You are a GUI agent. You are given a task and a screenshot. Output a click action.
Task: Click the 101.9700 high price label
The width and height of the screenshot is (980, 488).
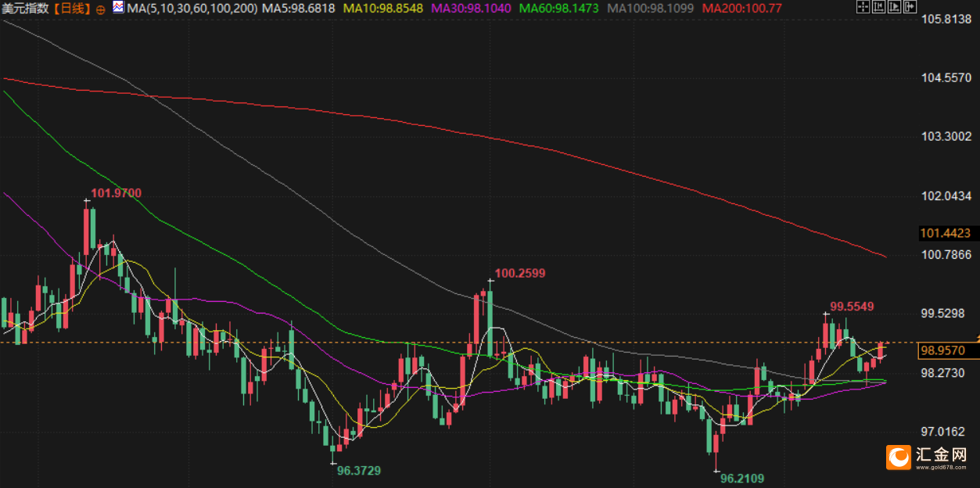pos(117,193)
